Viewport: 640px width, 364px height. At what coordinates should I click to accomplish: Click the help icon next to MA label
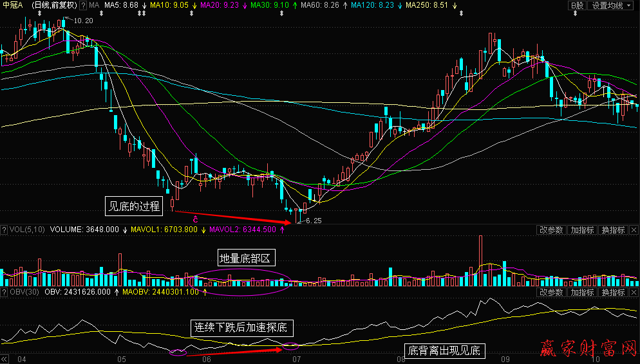click(x=83, y=5)
